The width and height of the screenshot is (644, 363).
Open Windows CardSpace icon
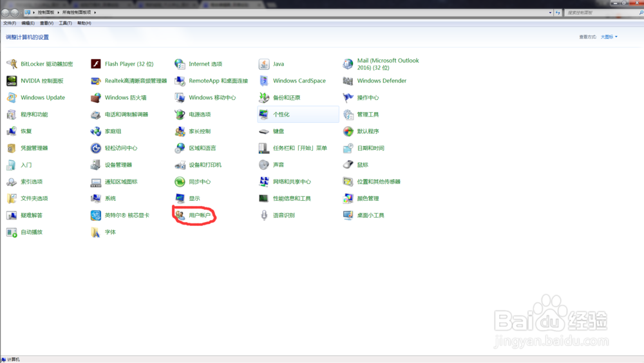[x=263, y=80]
